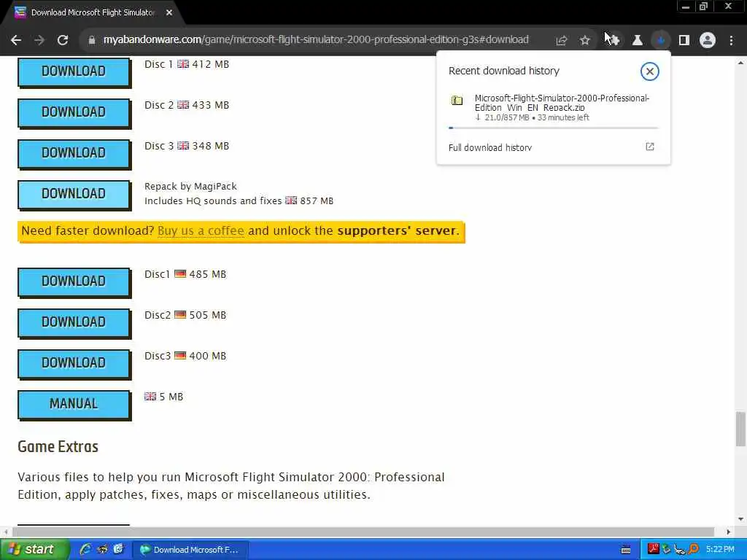
Task: Click the UK flag beside Disc 1
Action: click(x=183, y=64)
